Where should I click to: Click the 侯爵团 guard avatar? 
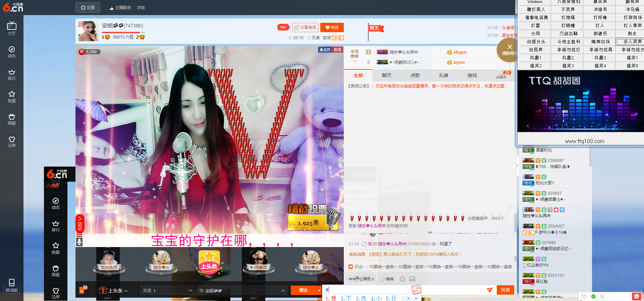tap(258, 261)
